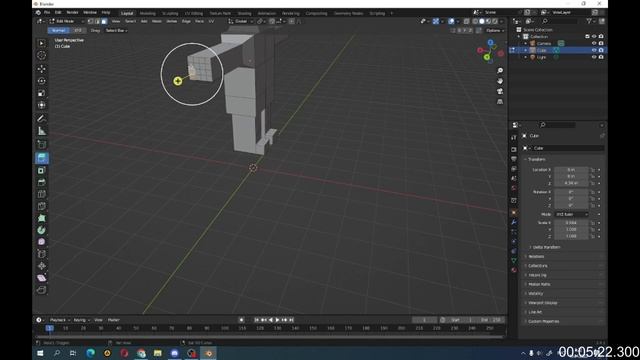
Task: Enable edge select mode
Action: tap(97, 21)
